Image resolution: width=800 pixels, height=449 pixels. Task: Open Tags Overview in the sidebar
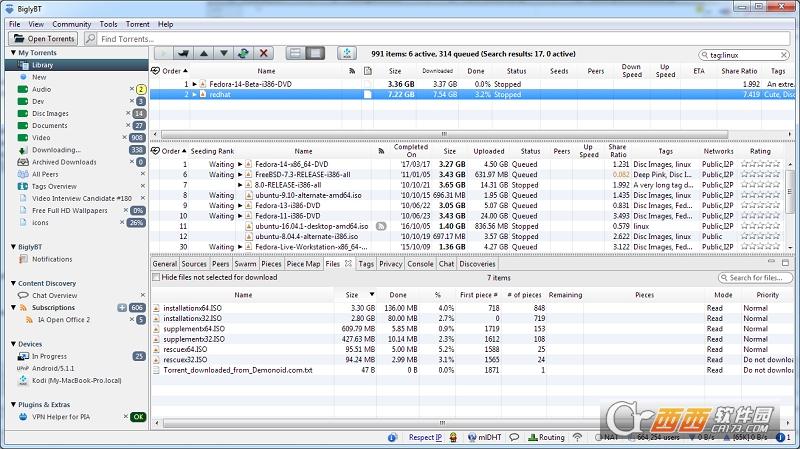click(x=54, y=186)
